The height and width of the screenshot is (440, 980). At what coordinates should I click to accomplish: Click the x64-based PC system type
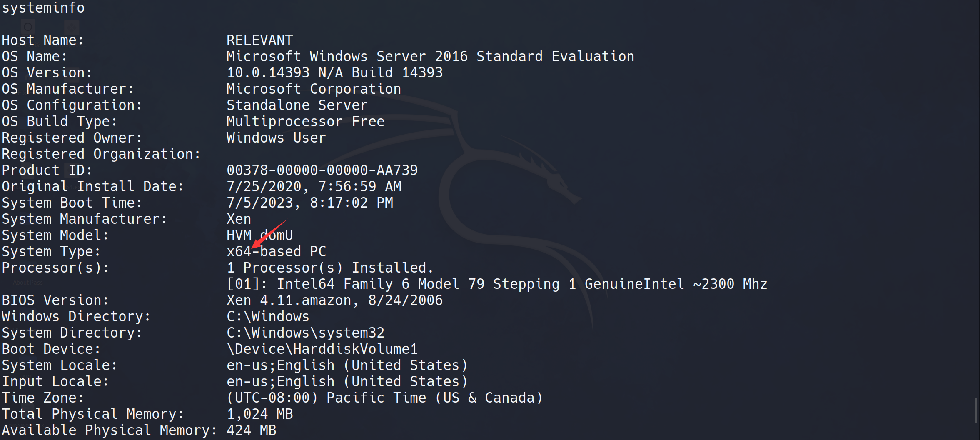click(x=276, y=251)
